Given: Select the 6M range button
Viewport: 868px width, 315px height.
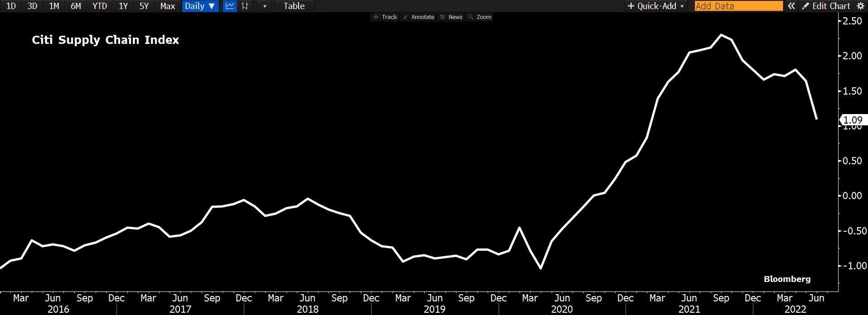Looking at the screenshot, I should click(76, 6).
